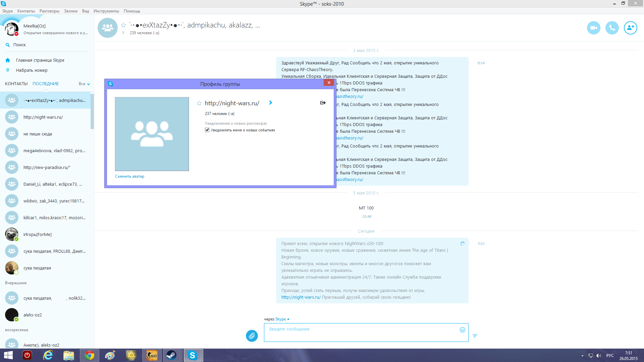Leave group using exit icon in profile
This screenshot has height=362, width=644.
coord(323,103)
